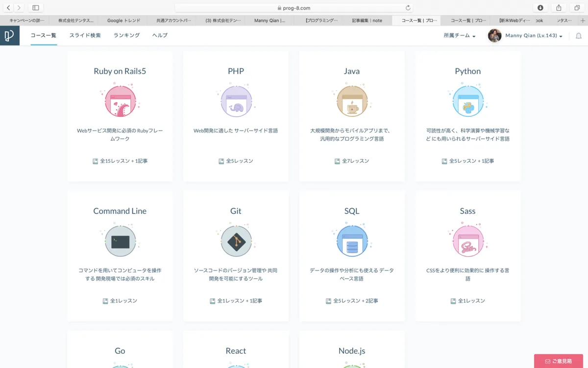588x368 pixels.
Task: Click ソースコードのバージョン管理 description
Action: point(236,275)
